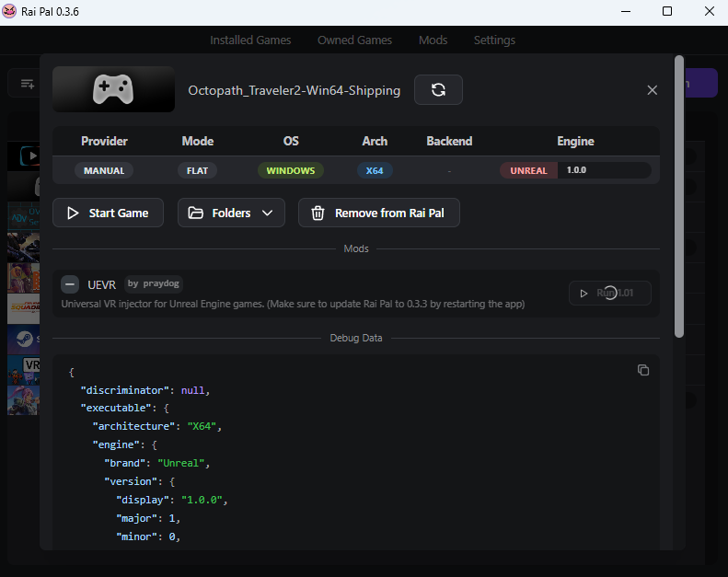The height and width of the screenshot is (577, 728).
Task: Click the Engine column header
Action: 575,141
